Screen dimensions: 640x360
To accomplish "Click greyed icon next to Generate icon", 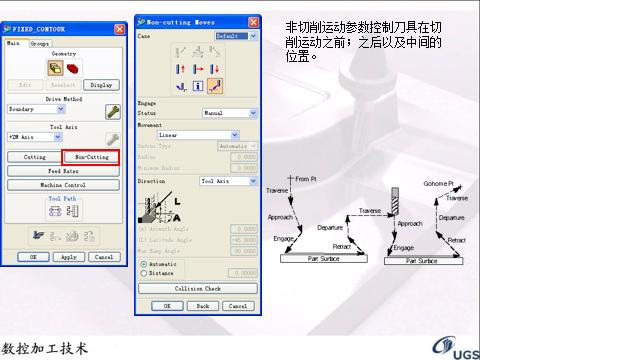I will (x=55, y=236).
